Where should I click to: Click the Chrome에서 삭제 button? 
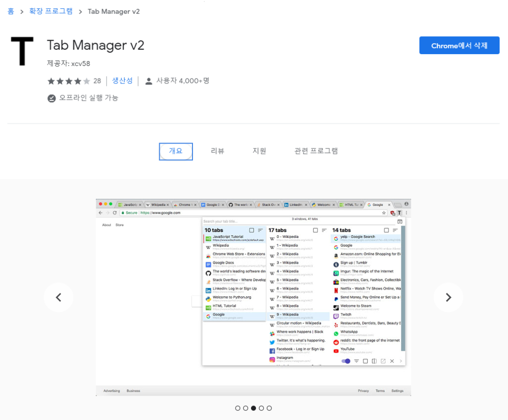pyautogui.click(x=459, y=45)
